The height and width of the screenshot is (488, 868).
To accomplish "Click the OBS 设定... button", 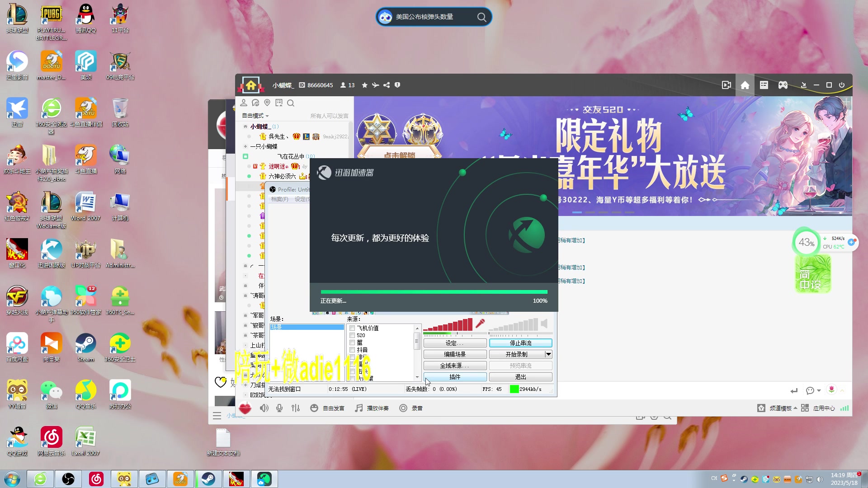I will click(455, 343).
